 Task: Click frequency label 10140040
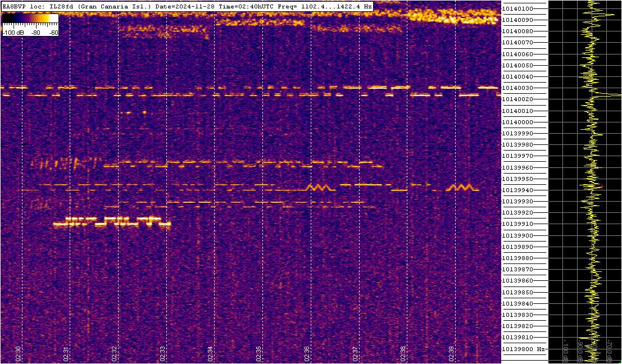point(517,76)
